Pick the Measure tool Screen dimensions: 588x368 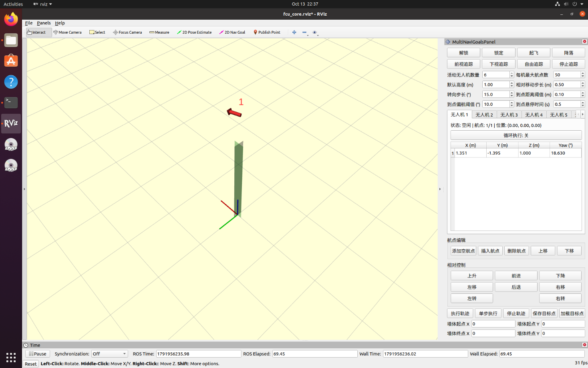click(x=159, y=32)
